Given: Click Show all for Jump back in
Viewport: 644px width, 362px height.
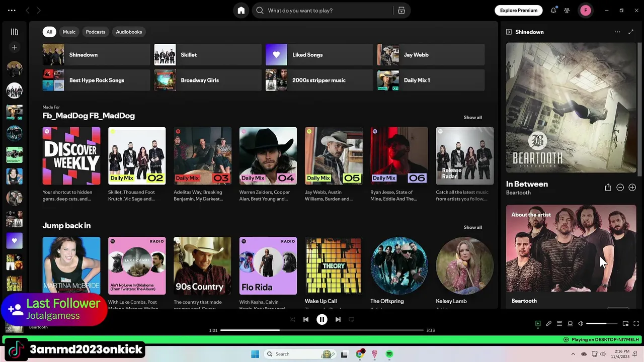Looking at the screenshot, I should [472, 227].
